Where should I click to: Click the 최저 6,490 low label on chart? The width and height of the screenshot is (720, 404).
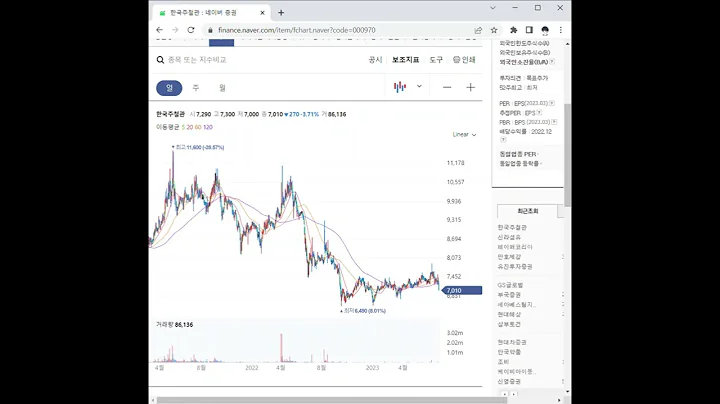pos(363,311)
